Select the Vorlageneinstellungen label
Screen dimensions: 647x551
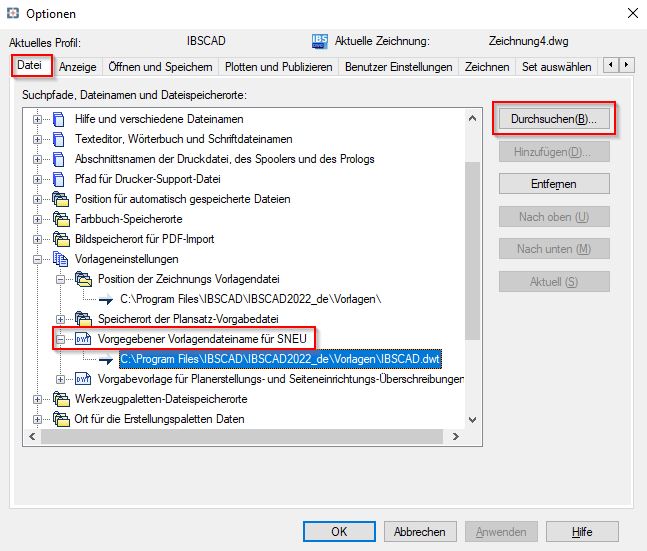click(x=127, y=259)
